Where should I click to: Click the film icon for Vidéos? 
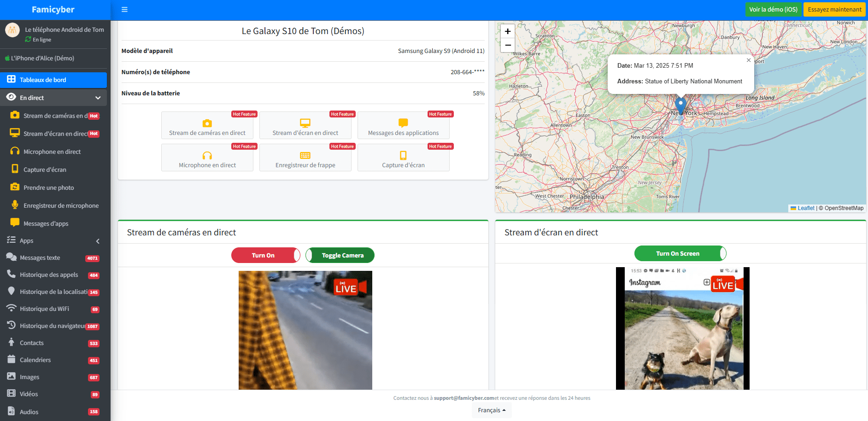coord(11,393)
